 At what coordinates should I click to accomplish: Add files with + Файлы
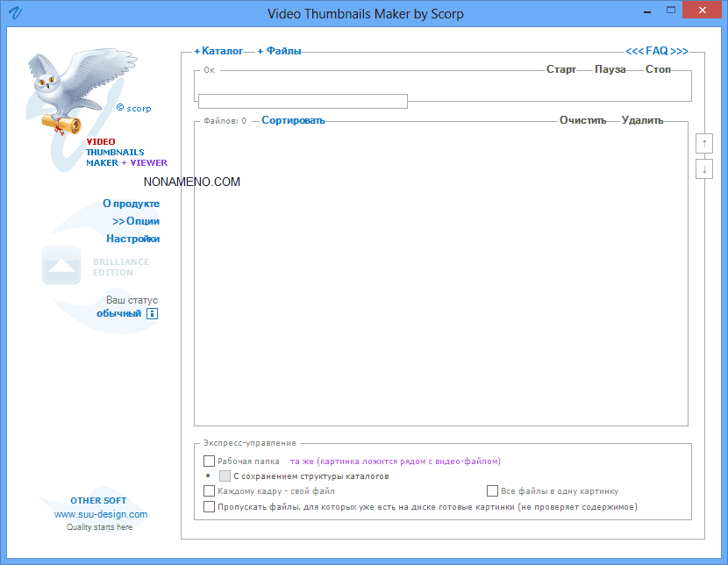click(x=279, y=51)
